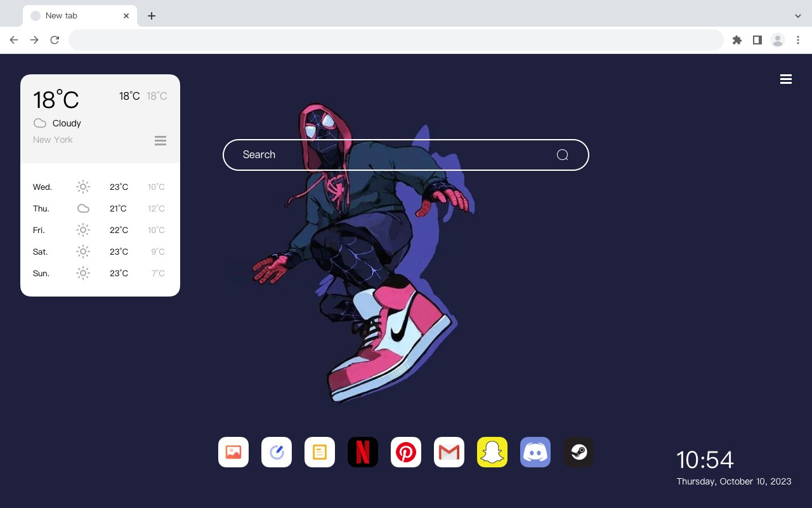Open the blue to-do checkmark shortcut
Image resolution: width=812 pixels, height=508 pixels.
click(277, 452)
